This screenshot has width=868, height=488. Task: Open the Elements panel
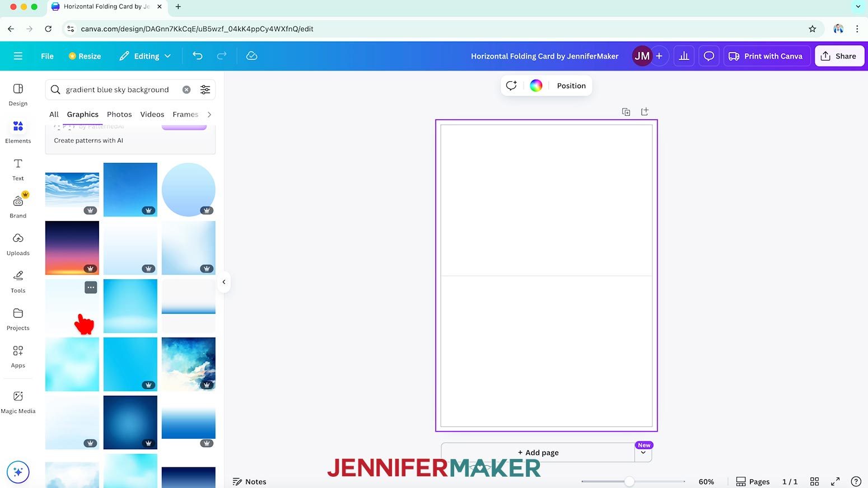point(18,132)
